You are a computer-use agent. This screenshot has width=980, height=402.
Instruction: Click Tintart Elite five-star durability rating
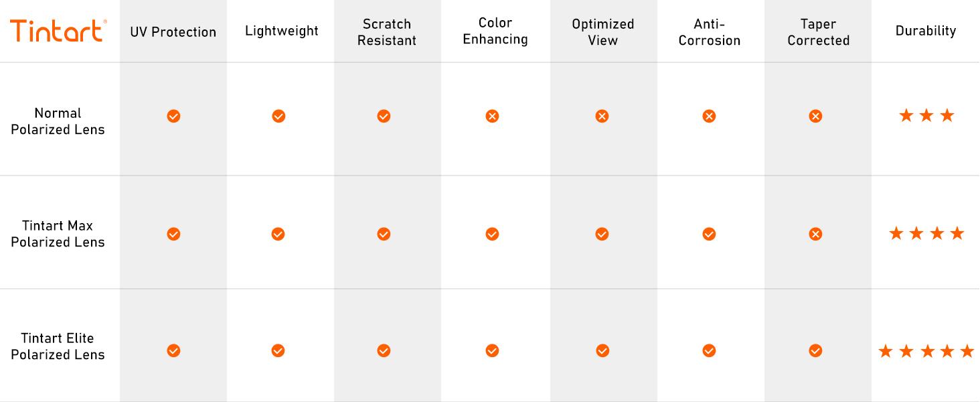(x=926, y=351)
